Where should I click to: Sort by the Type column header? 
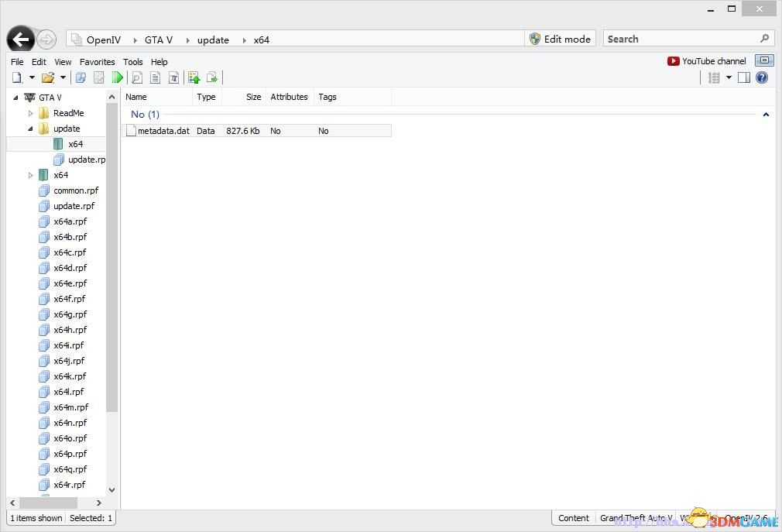[x=207, y=97]
